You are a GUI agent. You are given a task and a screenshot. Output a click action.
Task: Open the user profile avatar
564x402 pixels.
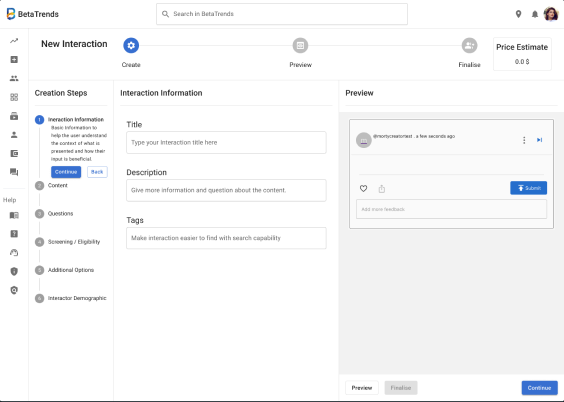(551, 14)
